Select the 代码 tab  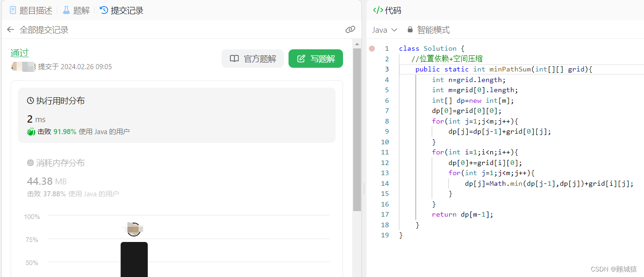[387, 10]
